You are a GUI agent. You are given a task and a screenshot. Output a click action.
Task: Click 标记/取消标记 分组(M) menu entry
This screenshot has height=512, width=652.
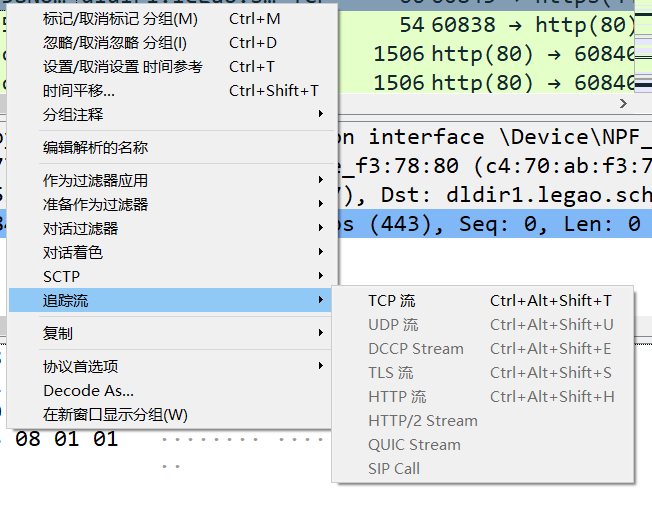click(x=120, y=19)
